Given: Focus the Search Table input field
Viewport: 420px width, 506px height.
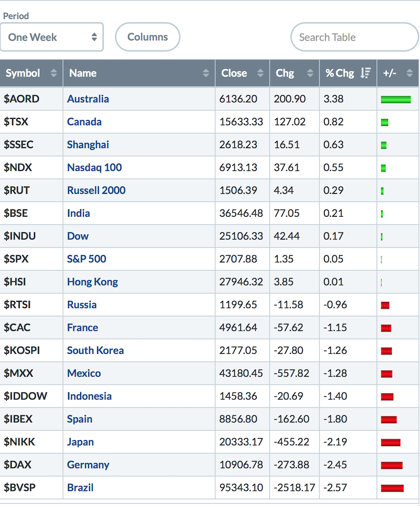Looking at the screenshot, I should [x=354, y=37].
